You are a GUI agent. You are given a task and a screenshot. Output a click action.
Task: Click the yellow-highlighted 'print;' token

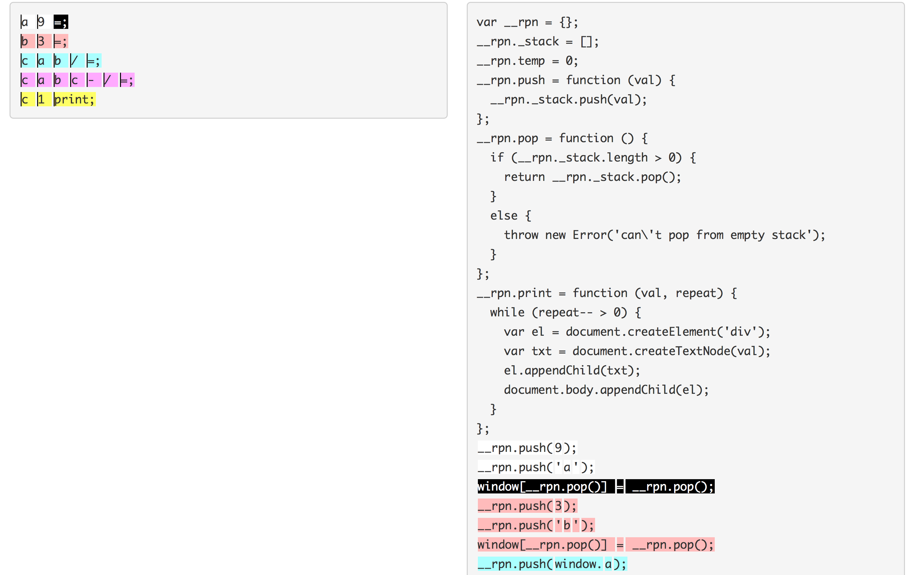click(75, 99)
